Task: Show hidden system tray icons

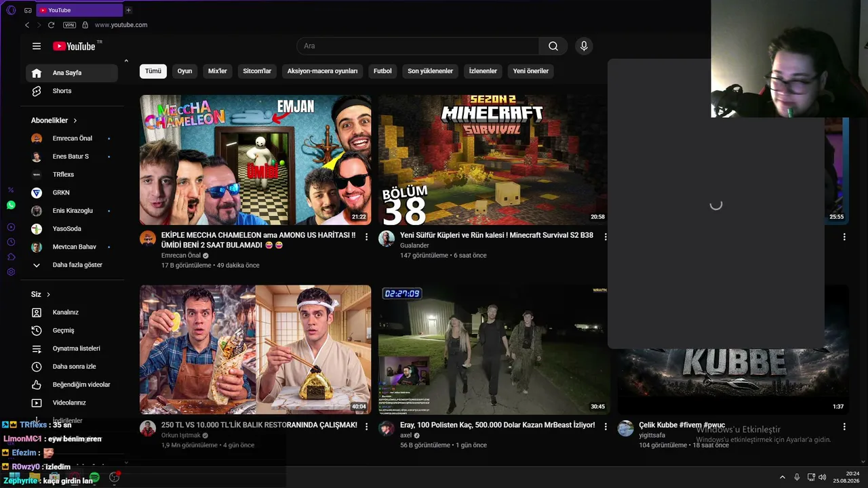Action: (782, 477)
